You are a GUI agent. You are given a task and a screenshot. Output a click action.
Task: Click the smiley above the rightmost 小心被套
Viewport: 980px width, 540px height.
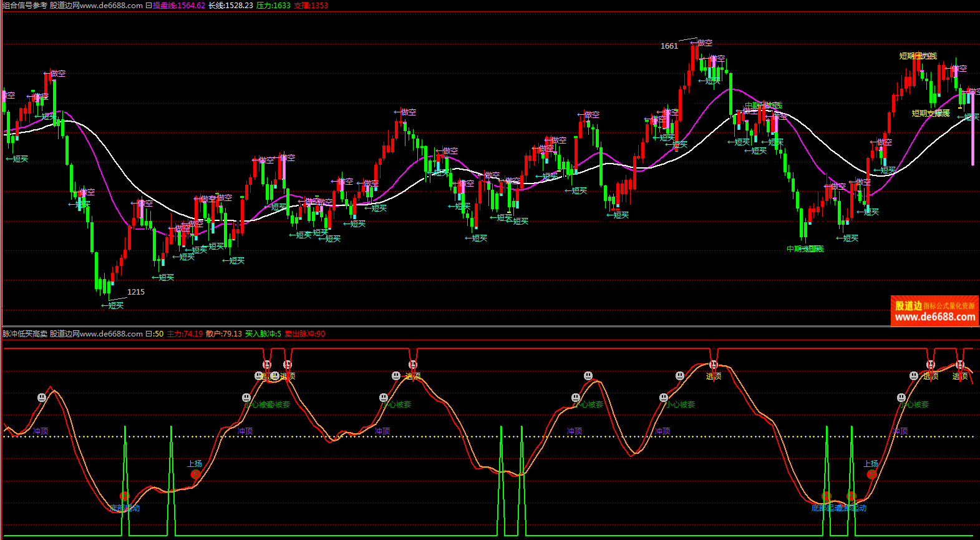click(901, 398)
